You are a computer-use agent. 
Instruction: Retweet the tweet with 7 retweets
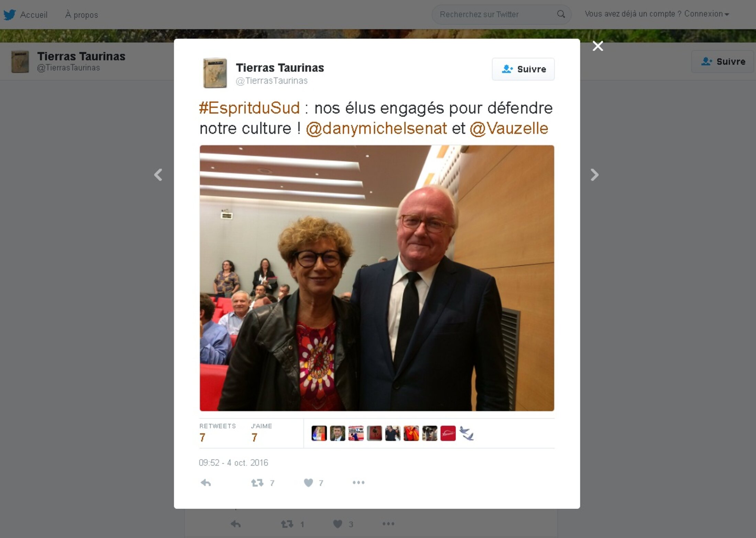257,483
